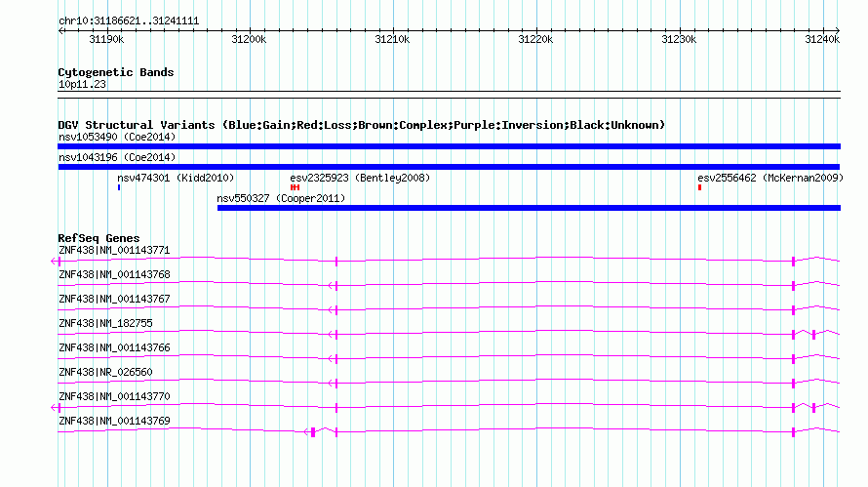868x487 pixels.
Task: Click transcript label ZNF438|NM_001143767
Action: 114,300
